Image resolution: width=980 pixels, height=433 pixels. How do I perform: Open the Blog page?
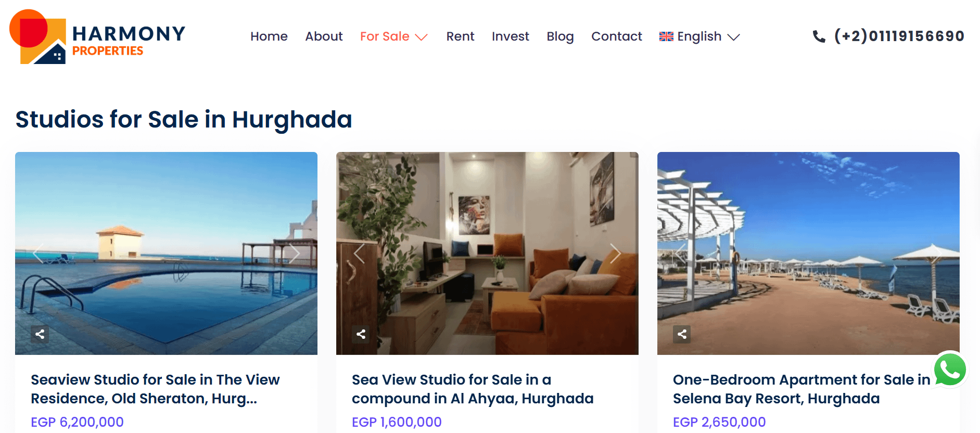pos(560,36)
